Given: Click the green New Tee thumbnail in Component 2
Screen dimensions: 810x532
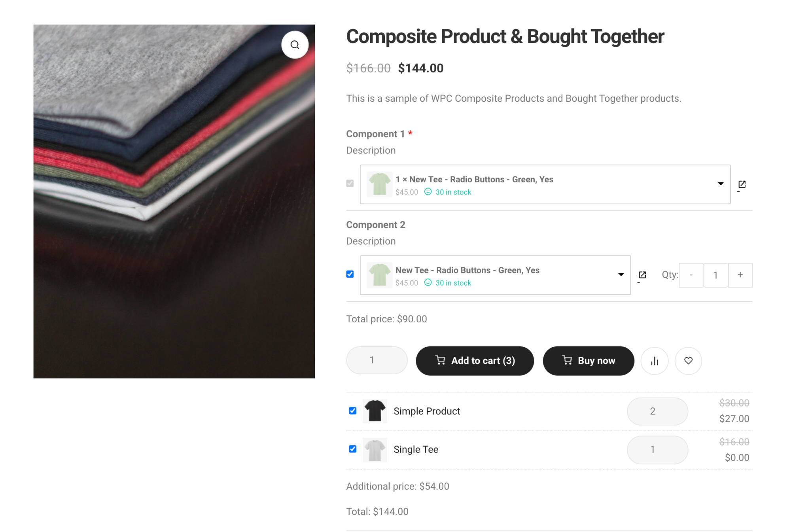Looking at the screenshot, I should point(379,275).
